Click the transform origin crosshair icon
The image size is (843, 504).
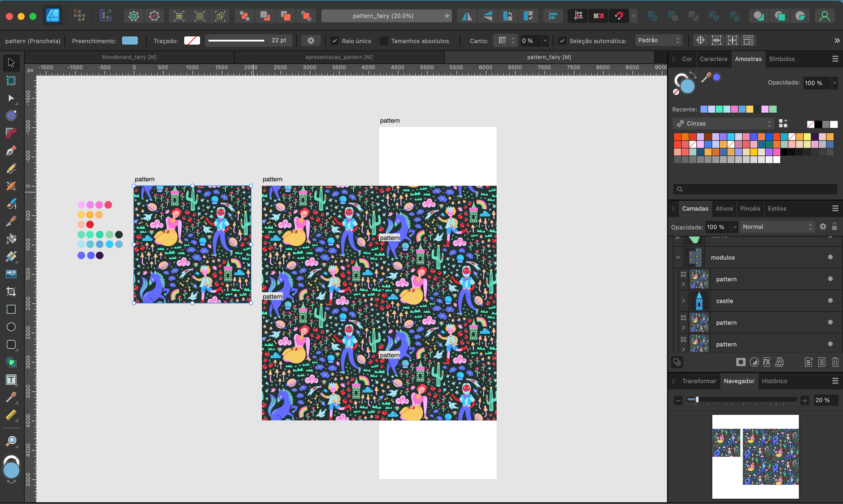coord(700,40)
